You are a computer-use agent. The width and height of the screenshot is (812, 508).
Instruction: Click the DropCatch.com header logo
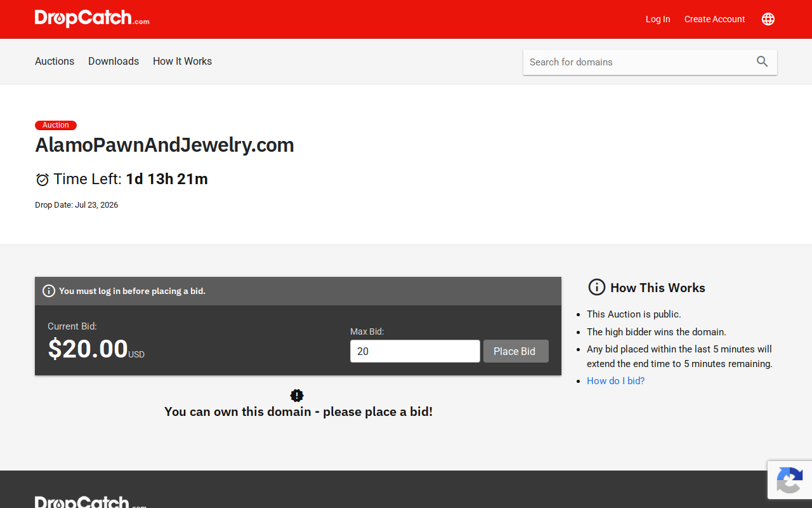pyautogui.click(x=92, y=18)
